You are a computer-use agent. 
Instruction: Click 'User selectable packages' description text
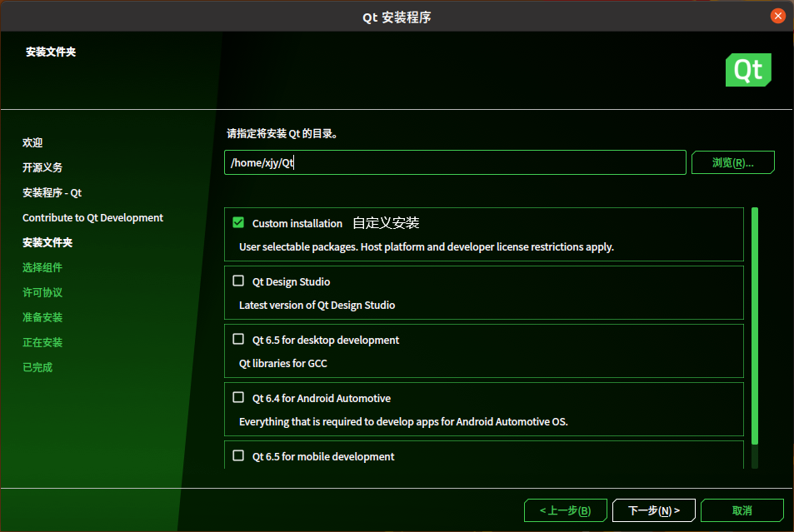(427, 247)
